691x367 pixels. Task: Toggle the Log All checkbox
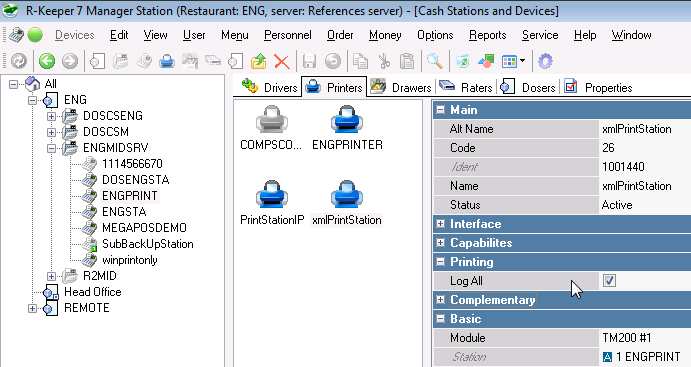[609, 280]
